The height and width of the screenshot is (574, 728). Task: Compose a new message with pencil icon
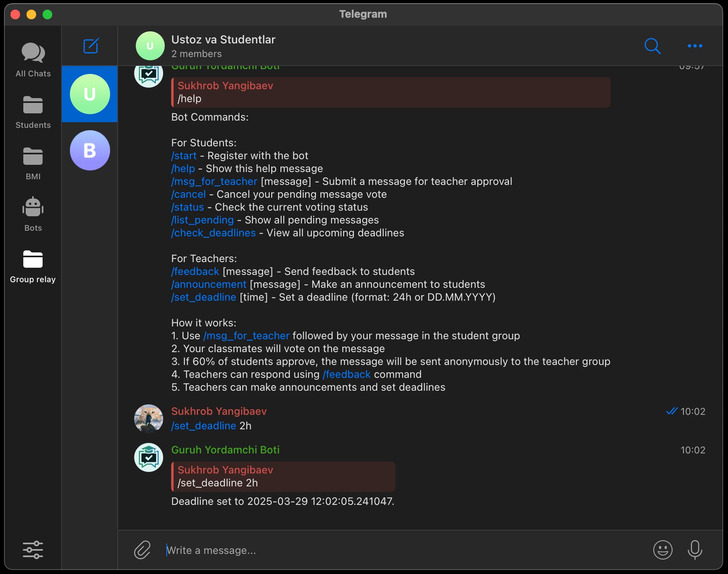point(91,46)
